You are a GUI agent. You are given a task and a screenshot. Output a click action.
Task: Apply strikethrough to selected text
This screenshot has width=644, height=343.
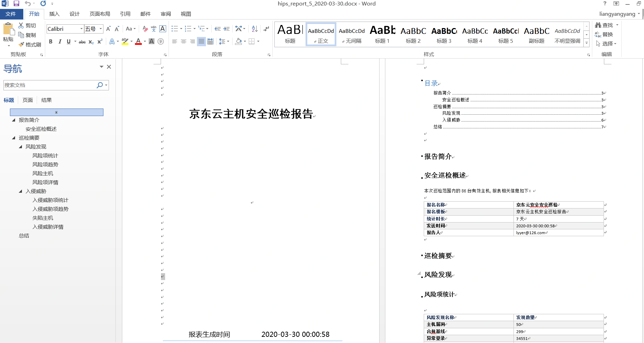point(82,41)
